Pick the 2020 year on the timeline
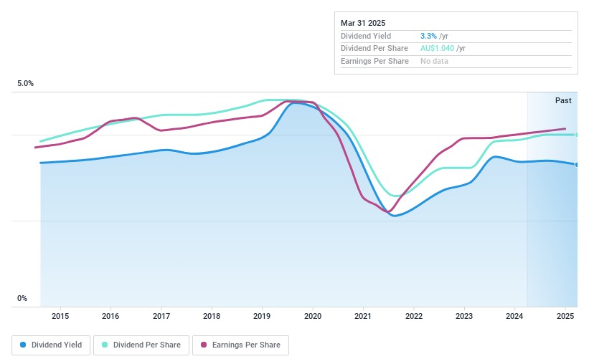 313,316
